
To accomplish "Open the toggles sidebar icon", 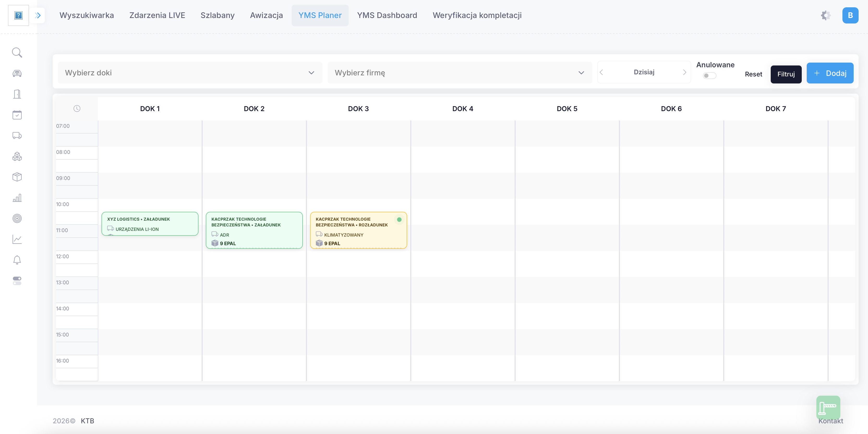I will point(17,281).
